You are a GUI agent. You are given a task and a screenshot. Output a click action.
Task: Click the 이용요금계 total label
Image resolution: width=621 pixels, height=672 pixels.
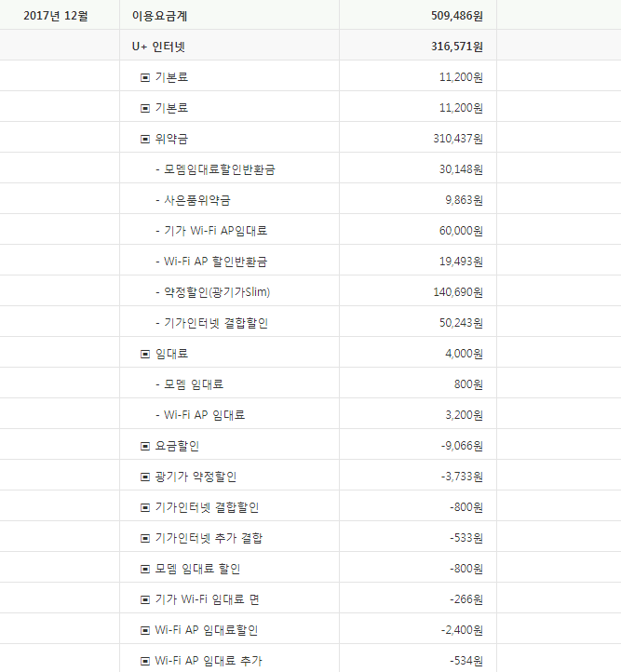point(160,16)
